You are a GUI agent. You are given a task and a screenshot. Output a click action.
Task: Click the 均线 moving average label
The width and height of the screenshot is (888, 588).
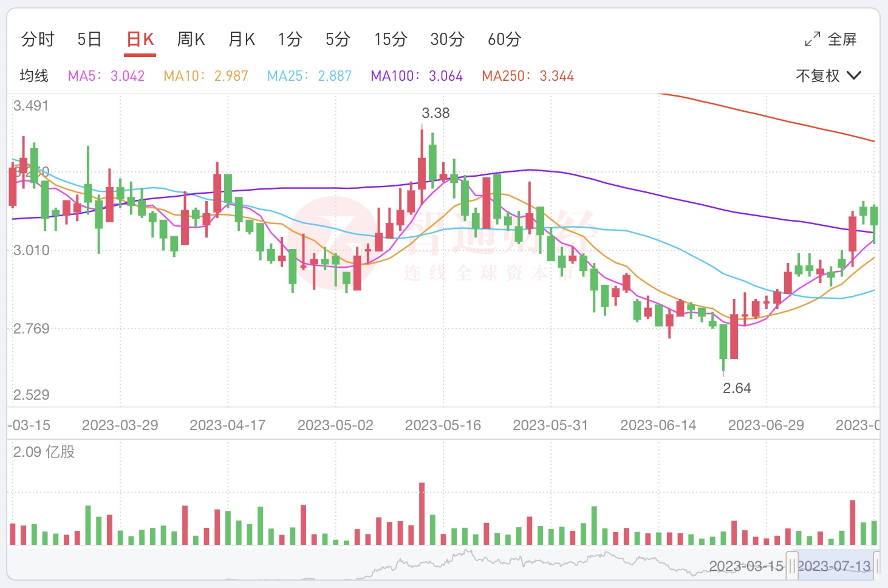click(34, 76)
